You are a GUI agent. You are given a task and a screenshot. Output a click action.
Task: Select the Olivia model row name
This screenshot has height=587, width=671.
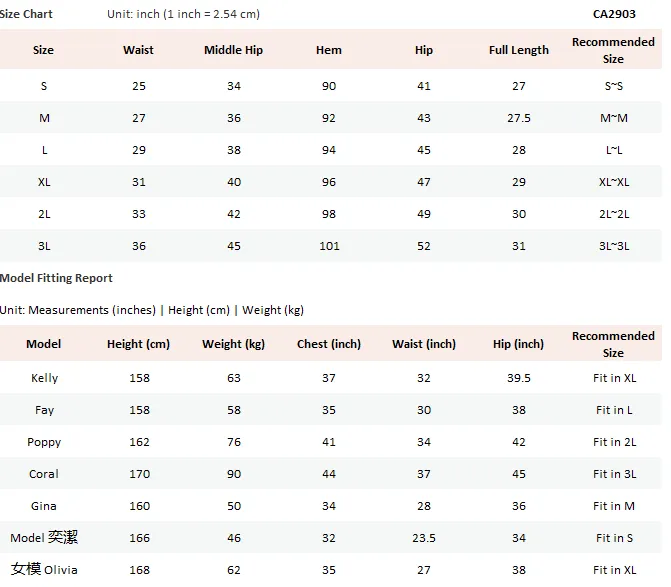(44, 569)
